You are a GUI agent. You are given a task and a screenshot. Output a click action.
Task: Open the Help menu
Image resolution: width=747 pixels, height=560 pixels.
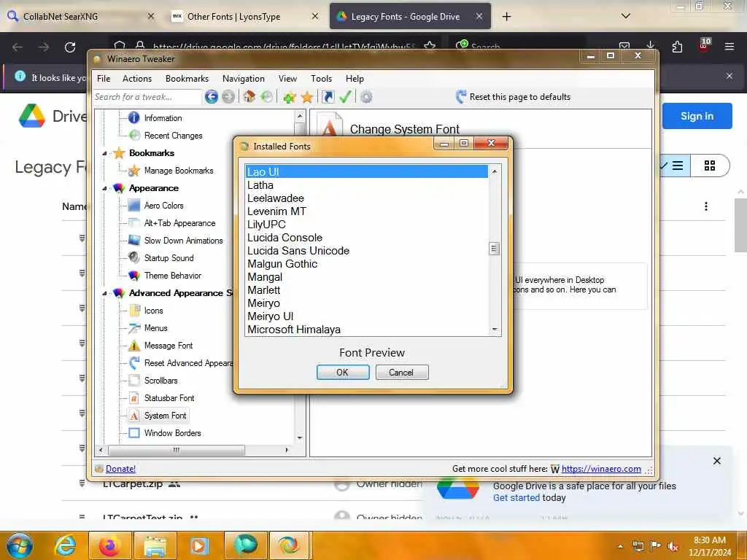tap(355, 79)
